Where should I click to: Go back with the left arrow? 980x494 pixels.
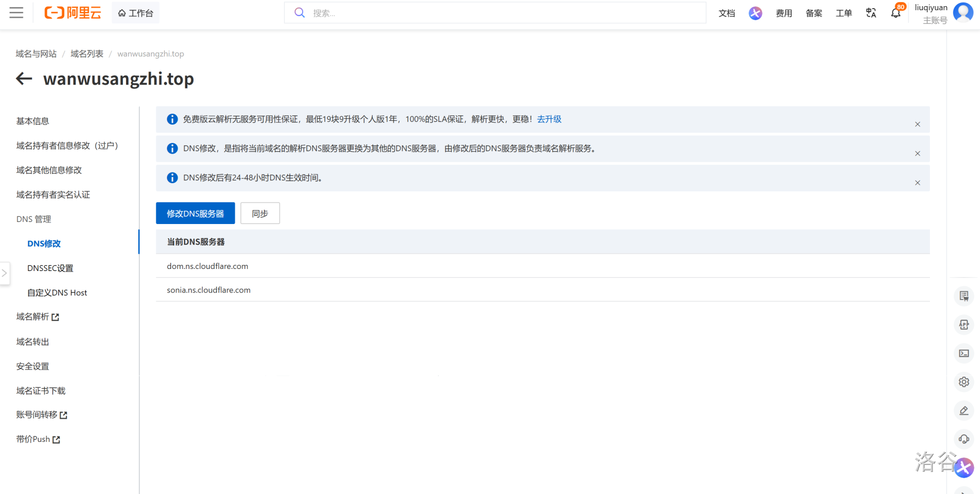point(24,79)
